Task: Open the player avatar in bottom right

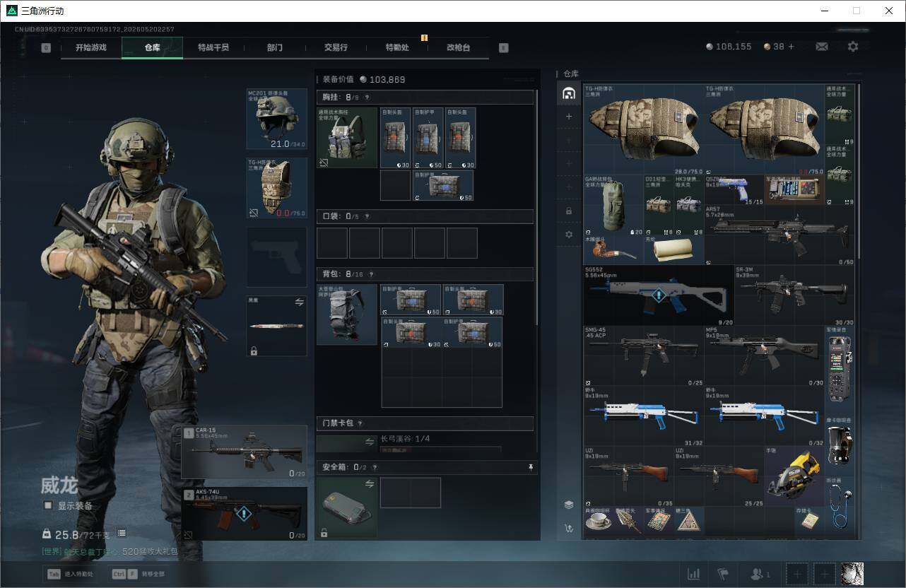Action: coord(852,573)
